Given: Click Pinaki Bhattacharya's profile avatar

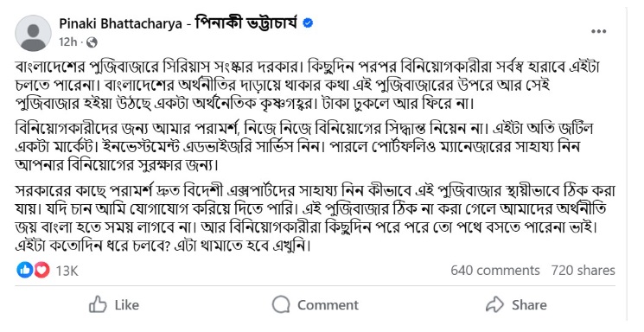Looking at the screenshot, I should pyautogui.click(x=33, y=33).
